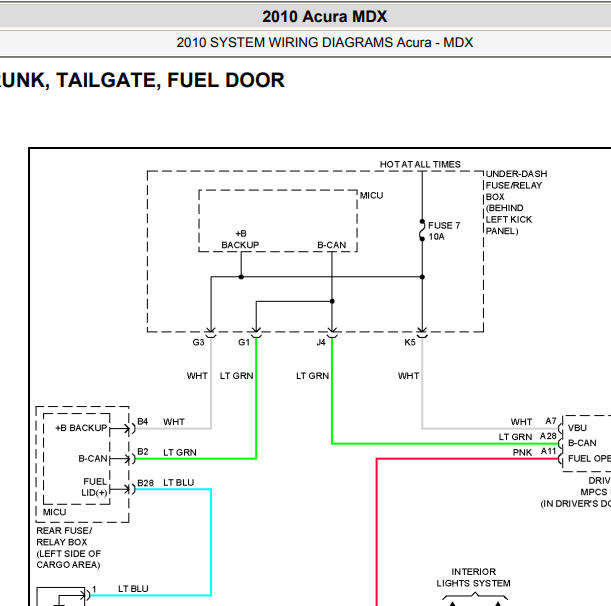
Task: Click the 'A7' terminal label
Action: pyautogui.click(x=551, y=421)
